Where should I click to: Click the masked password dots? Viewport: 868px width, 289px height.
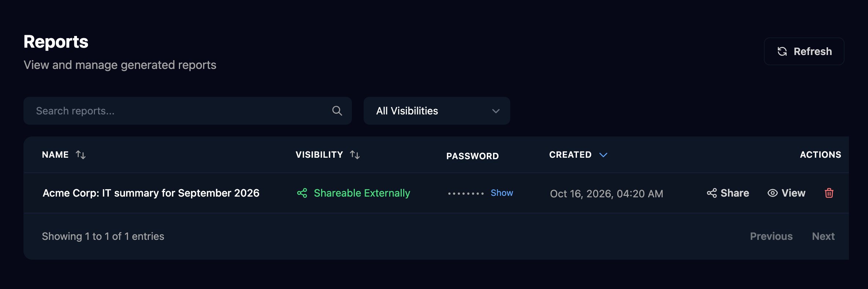click(x=466, y=193)
